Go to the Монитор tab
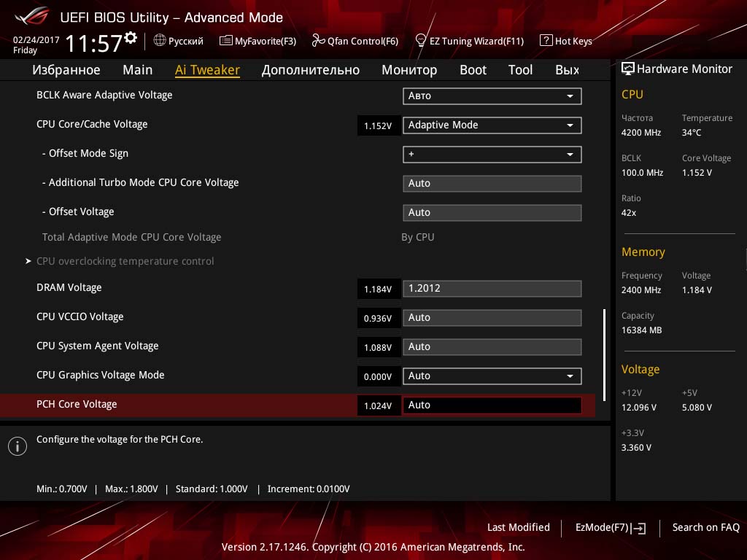Image resolution: width=747 pixels, height=560 pixels. click(x=409, y=70)
